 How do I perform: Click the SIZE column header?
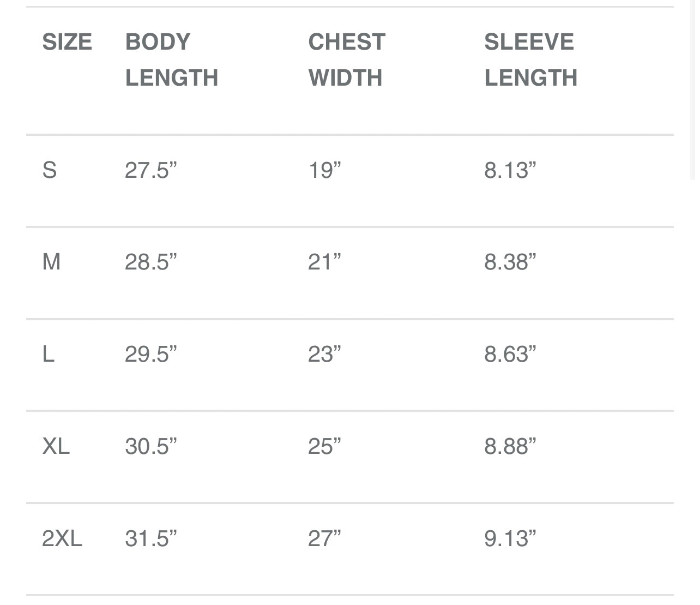[67, 42]
